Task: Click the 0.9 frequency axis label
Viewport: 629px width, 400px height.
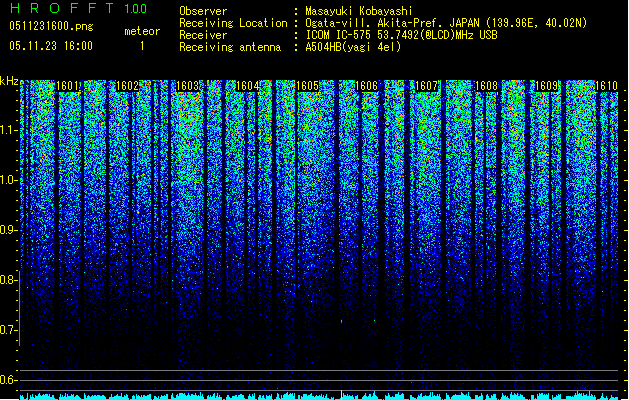Action: click(x=9, y=230)
